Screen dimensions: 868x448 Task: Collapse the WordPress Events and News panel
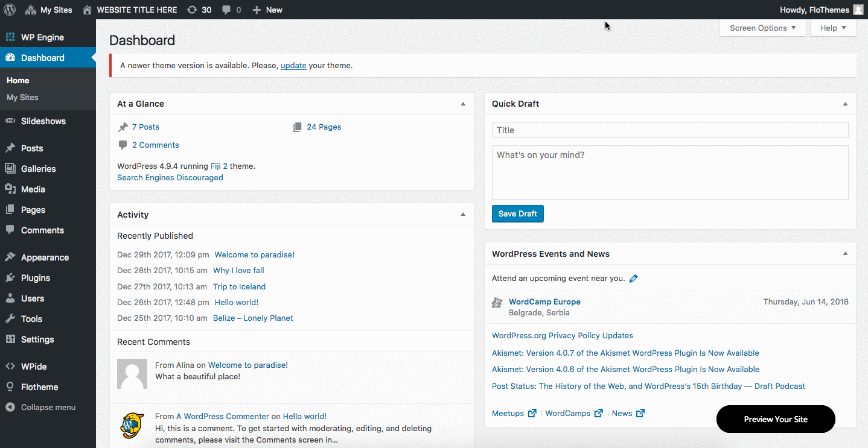click(845, 254)
